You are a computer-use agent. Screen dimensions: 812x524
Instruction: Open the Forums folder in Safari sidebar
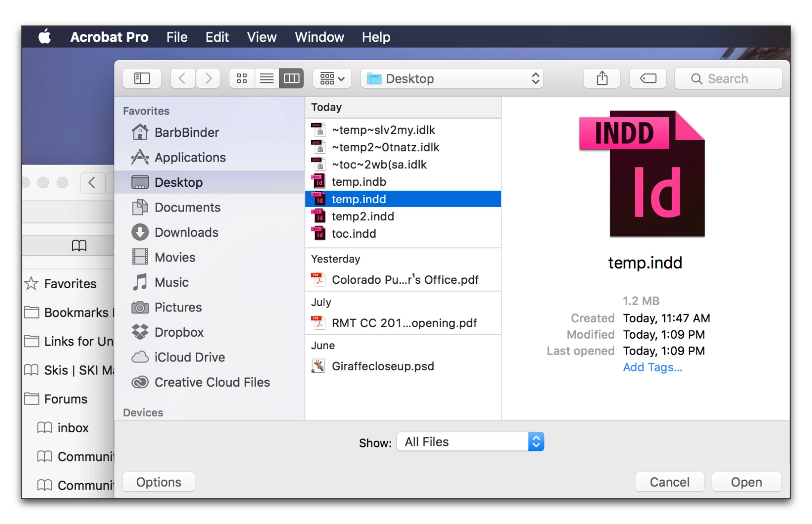[x=68, y=399]
